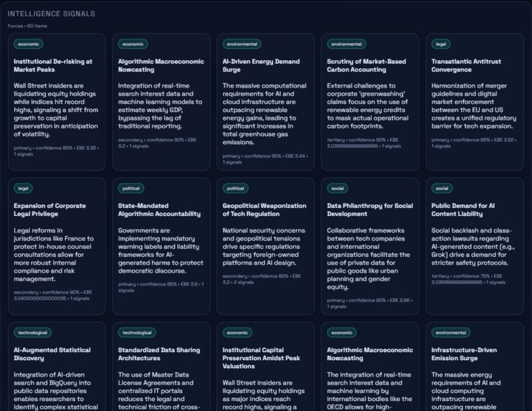Click meta line showing confidence 95% and EBE 3.44
Viewport: 532px width, 411px height.
(x=265, y=159)
